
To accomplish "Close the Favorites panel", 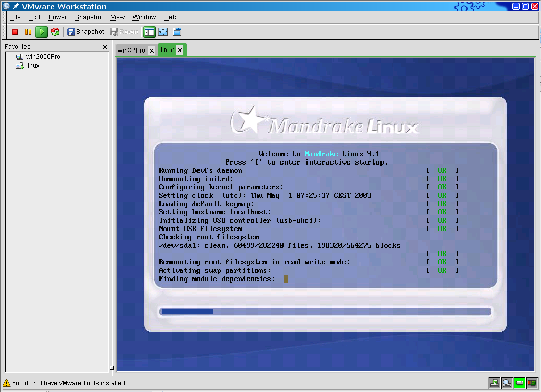I will tap(105, 47).
